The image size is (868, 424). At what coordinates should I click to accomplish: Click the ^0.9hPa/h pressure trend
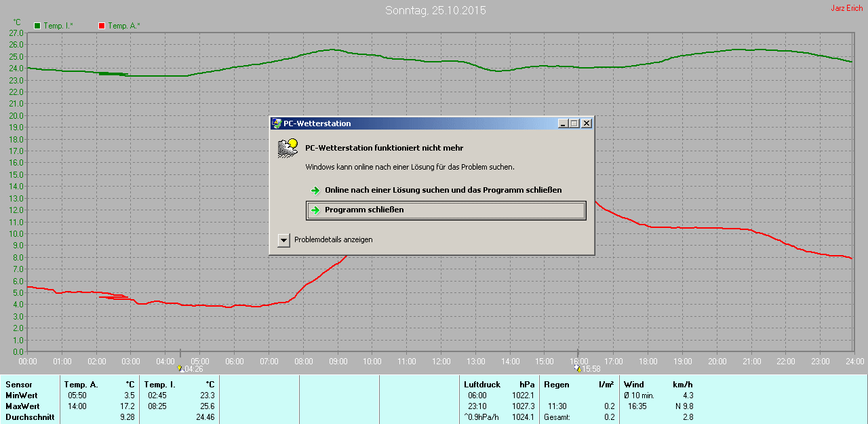pos(482,417)
